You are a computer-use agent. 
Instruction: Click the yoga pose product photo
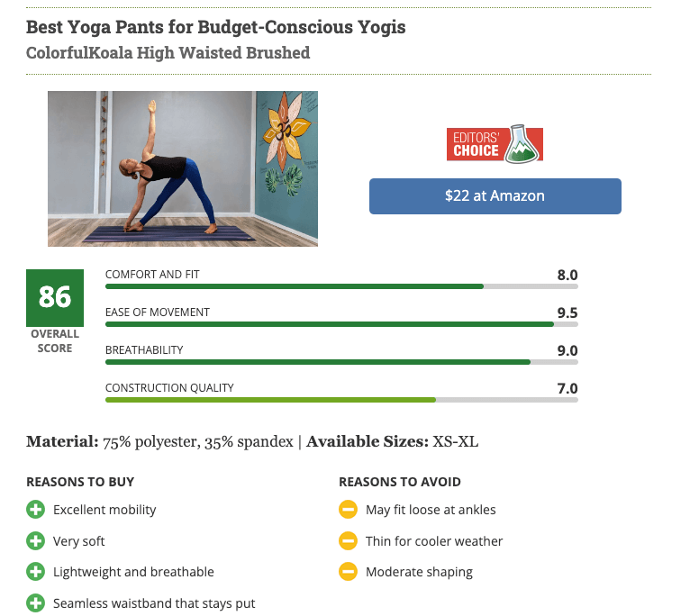tap(183, 169)
